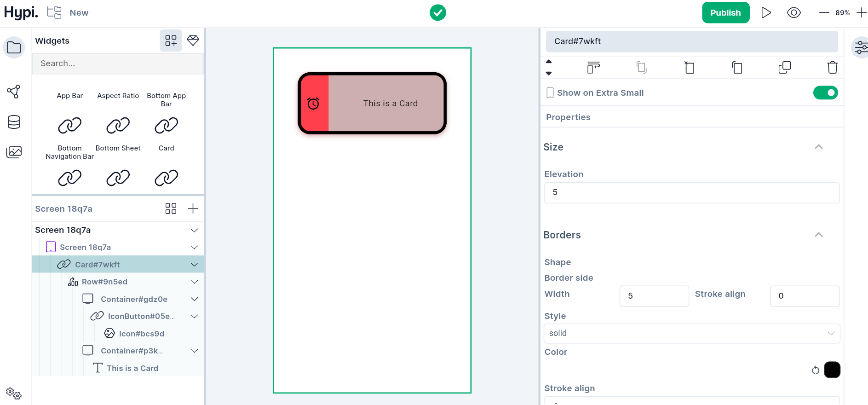Image resolution: width=868 pixels, height=405 pixels.
Task: Open the settings gears icon at bottom left
Action: click(14, 393)
